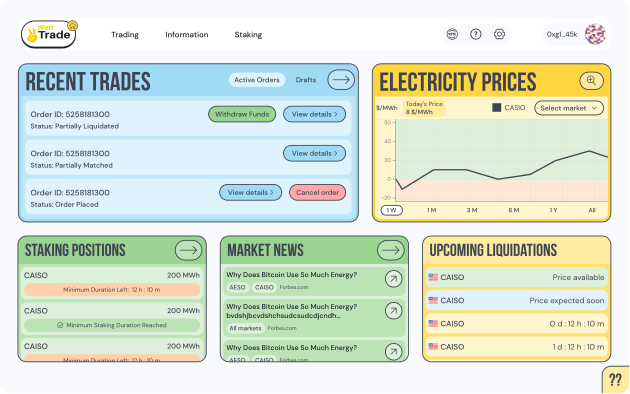Select the 1Y time range
630x394 pixels.
(553, 210)
